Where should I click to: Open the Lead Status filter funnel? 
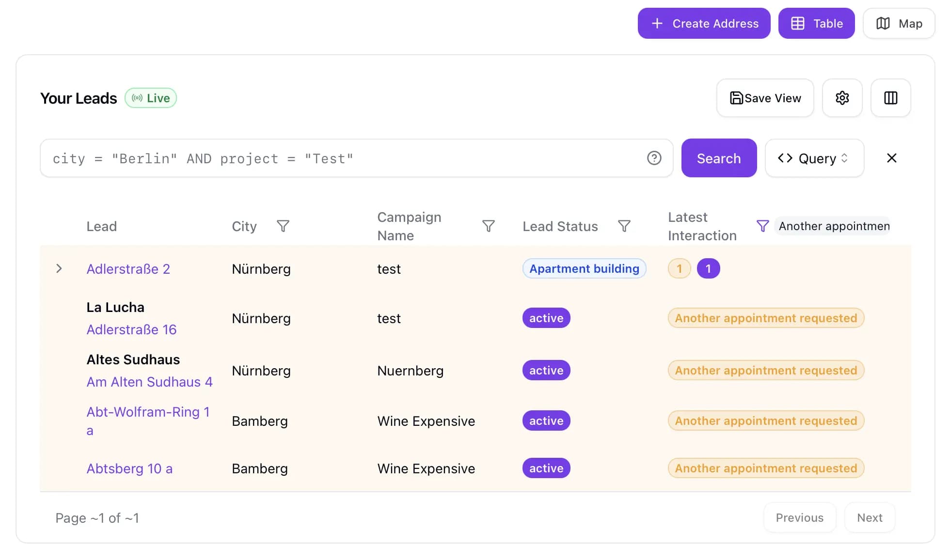click(x=624, y=226)
